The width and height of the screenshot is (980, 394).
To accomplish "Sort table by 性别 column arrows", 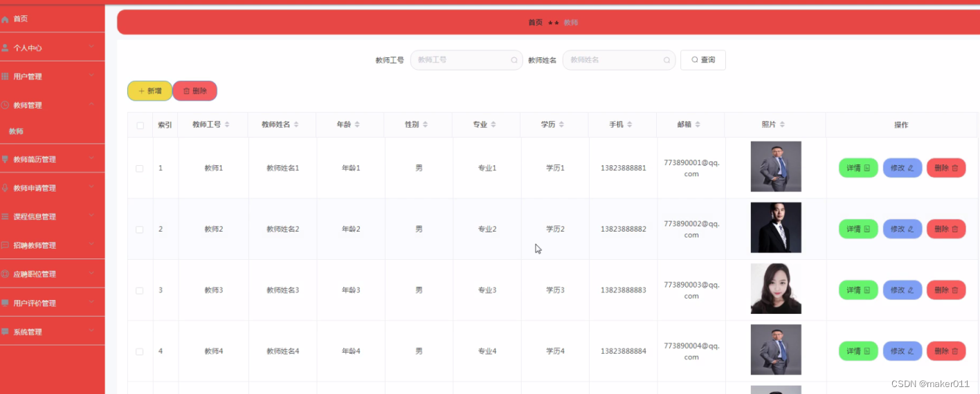I will click(x=426, y=124).
